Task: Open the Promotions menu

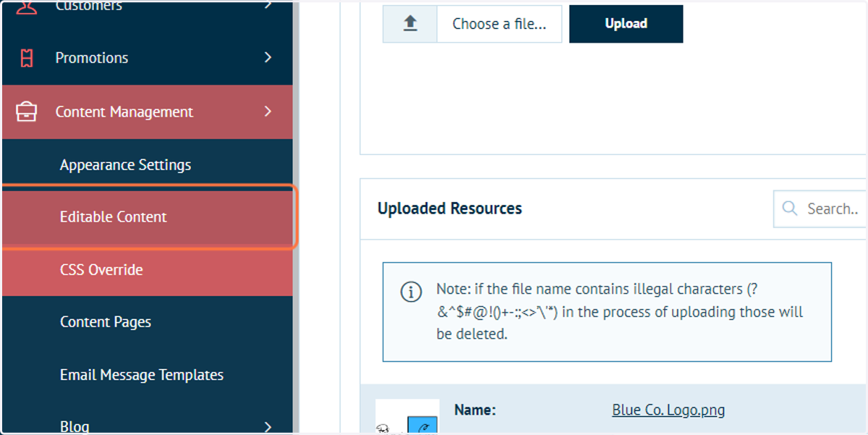Action: [x=148, y=58]
